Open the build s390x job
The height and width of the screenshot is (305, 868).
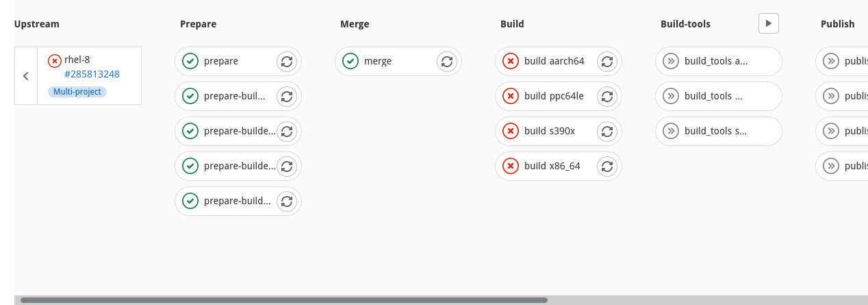coord(549,131)
